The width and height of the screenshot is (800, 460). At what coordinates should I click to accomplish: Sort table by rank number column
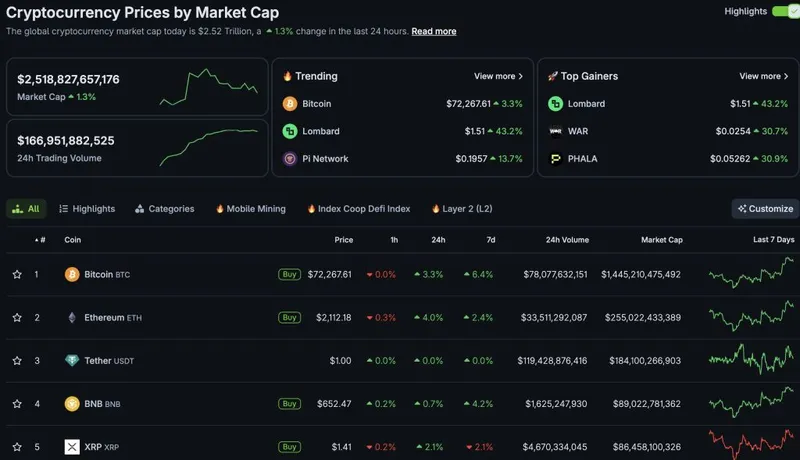point(40,240)
